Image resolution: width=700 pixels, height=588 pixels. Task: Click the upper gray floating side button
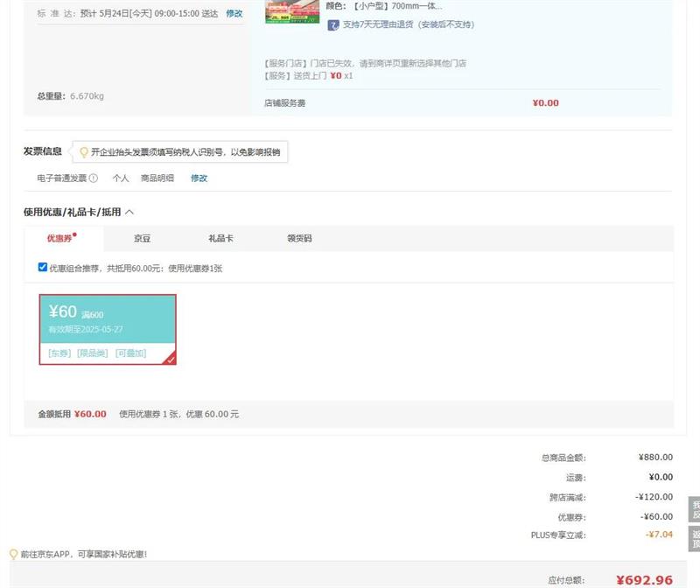coord(695,510)
